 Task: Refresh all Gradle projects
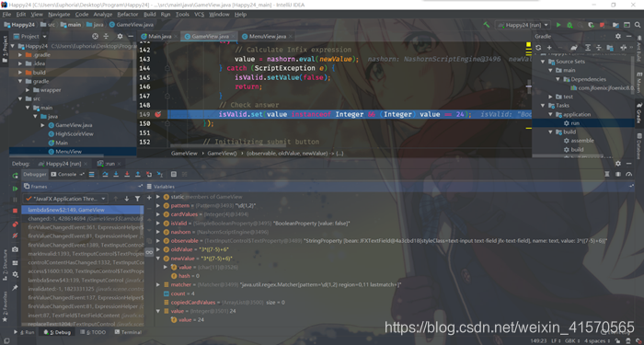click(538, 48)
